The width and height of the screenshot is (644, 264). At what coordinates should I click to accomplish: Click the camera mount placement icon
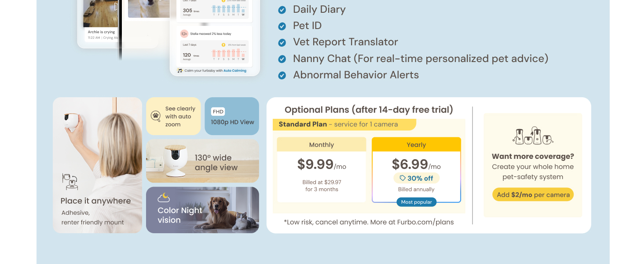coord(70,181)
